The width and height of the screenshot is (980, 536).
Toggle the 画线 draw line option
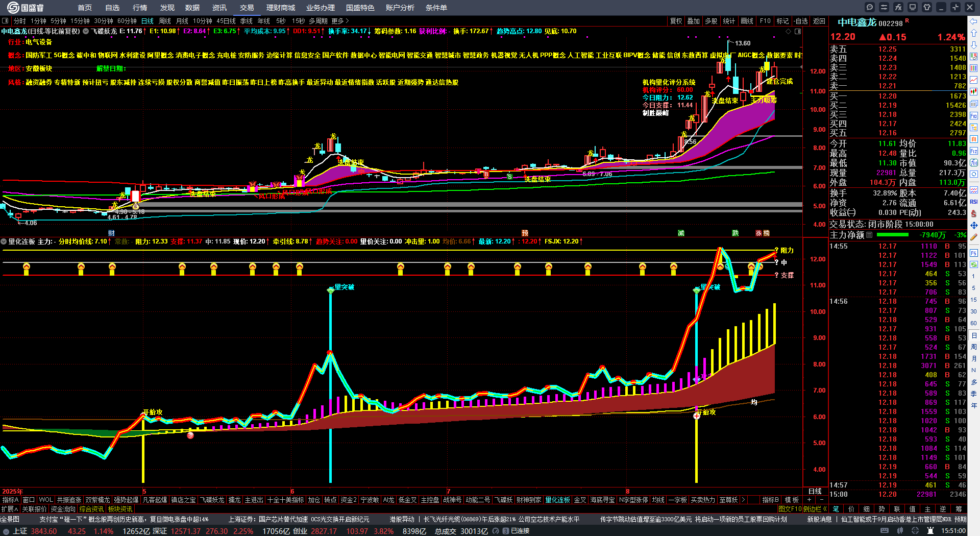click(747, 21)
